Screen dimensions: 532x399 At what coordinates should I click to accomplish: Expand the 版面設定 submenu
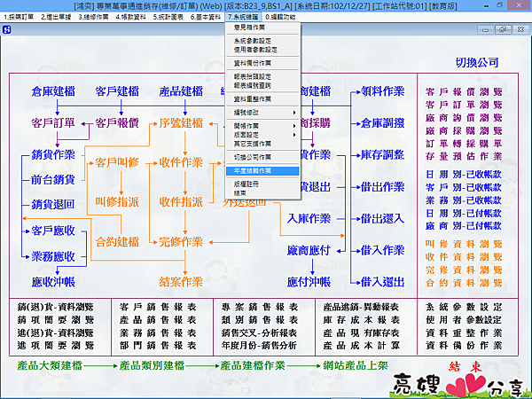(262, 135)
